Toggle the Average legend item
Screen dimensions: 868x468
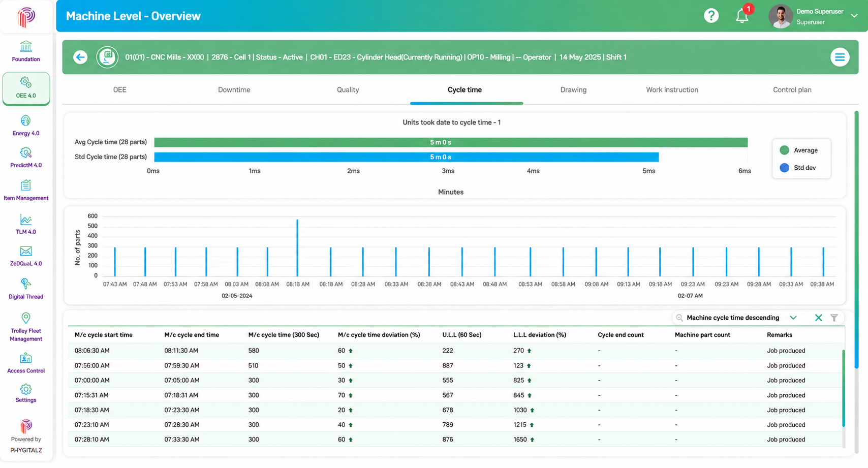(x=799, y=150)
